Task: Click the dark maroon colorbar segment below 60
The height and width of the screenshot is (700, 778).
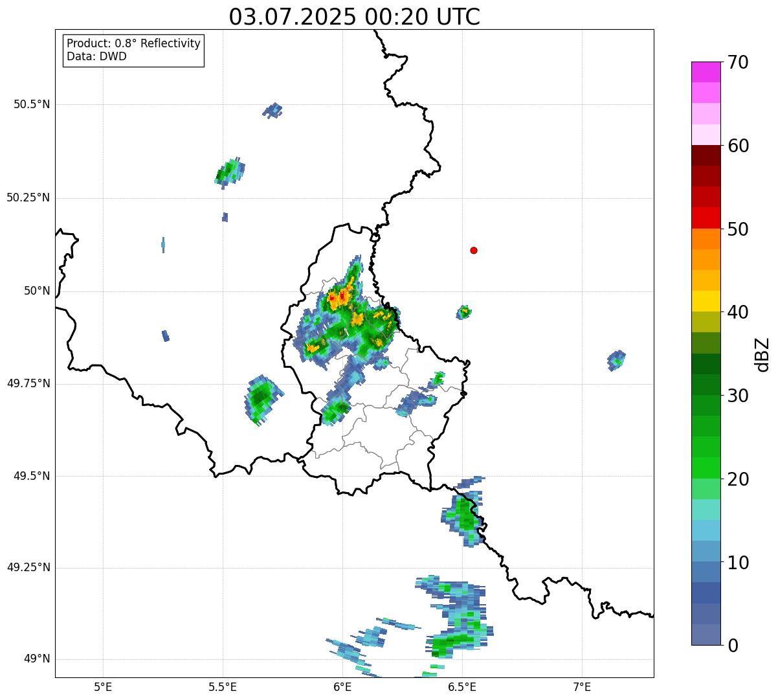Action: tap(706, 155)
